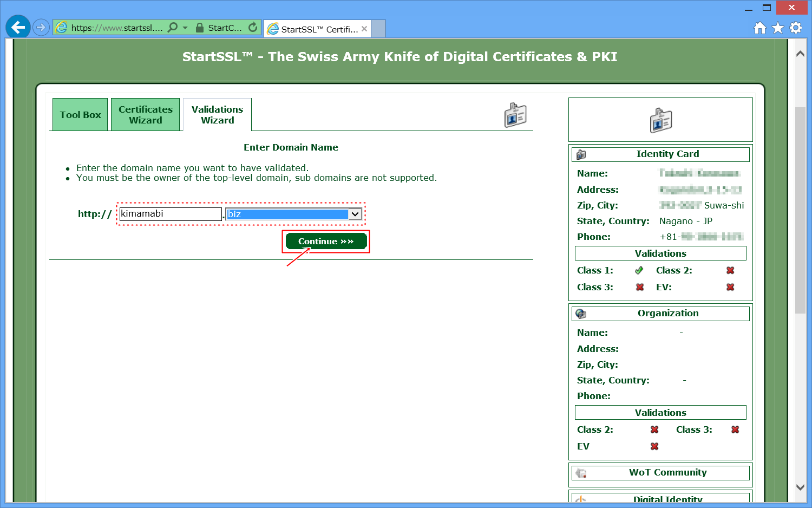Click the browser Forward arrow button
The height and width of the screenshot is (508, 812).
(x=41, y=27)
